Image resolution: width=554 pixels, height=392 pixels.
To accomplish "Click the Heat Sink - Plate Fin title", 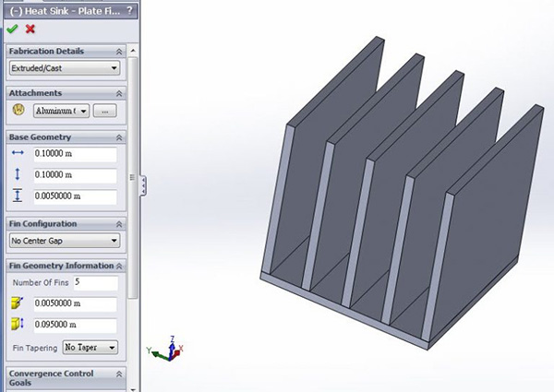I will click(x=65, y=11).
